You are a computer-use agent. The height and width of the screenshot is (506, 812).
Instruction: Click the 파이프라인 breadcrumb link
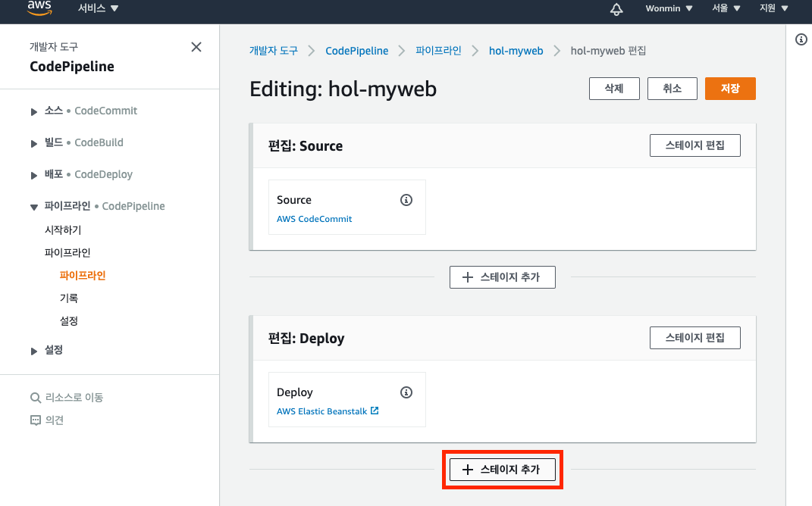click(x=438, y=51)
